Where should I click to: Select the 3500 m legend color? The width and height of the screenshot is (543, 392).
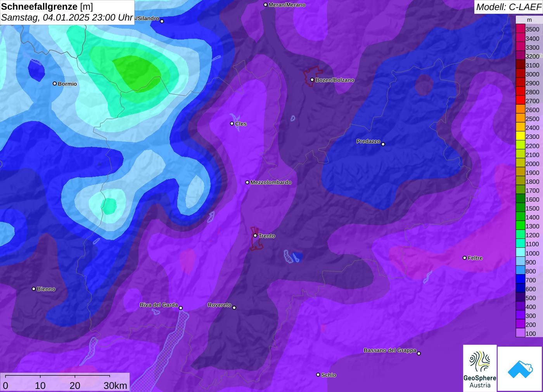click(521, 29)
